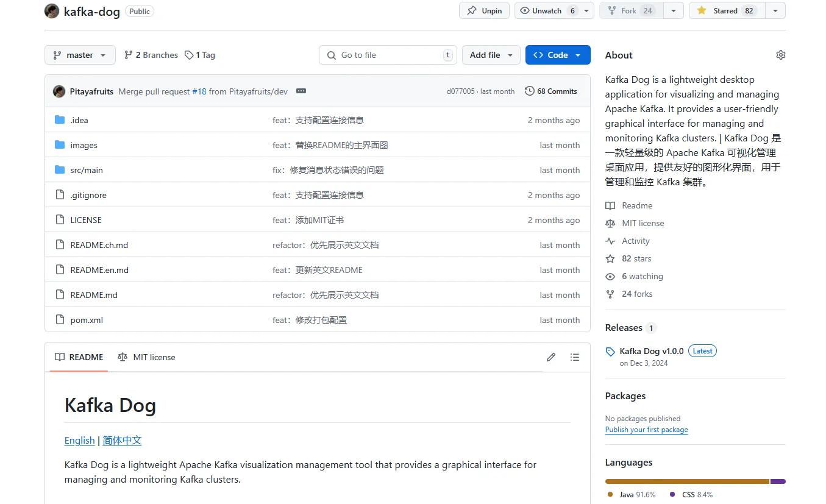View the 1 Tag page
The image size is (826, 504).
(x=200, y=55)
